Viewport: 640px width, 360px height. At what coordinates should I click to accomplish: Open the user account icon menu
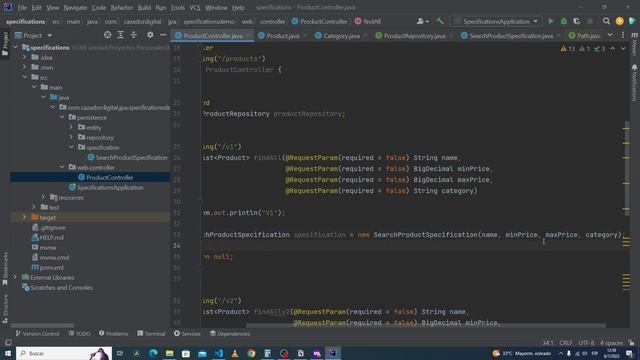pos(422,21)
